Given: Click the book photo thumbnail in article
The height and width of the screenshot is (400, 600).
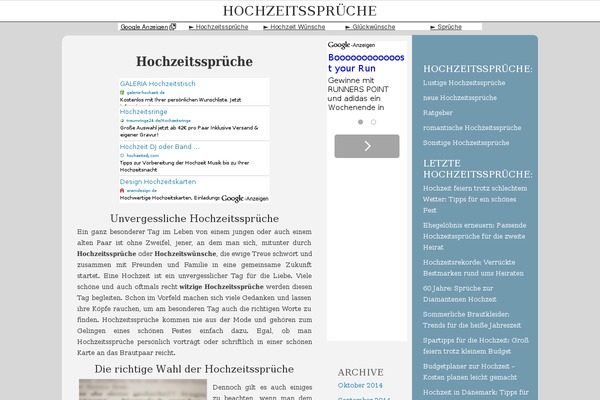Looking at the screenshot, I should (143, 390).
